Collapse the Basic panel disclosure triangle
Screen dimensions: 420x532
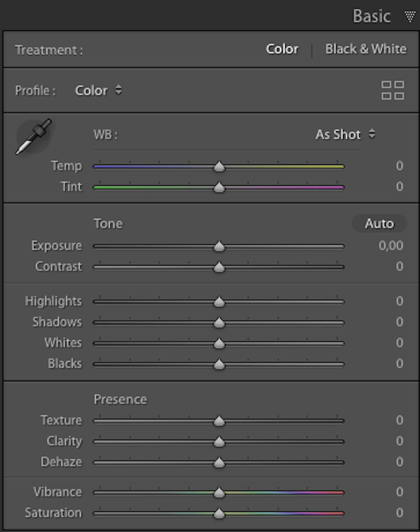click(410, 16)
